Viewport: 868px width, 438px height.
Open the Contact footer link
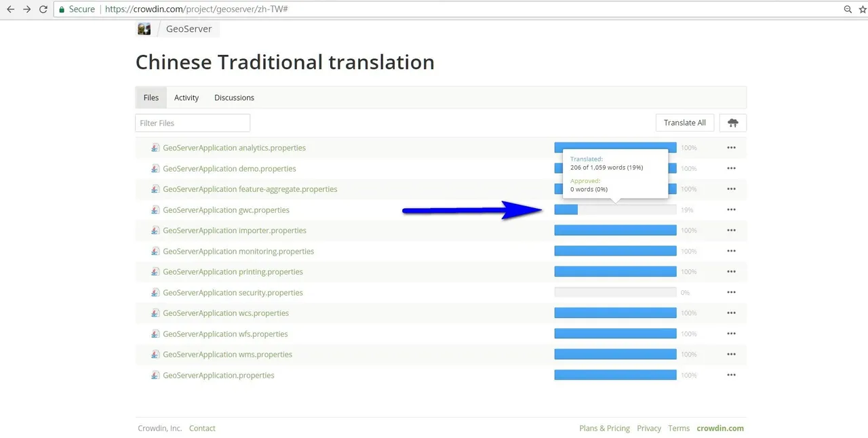(202, 429)
